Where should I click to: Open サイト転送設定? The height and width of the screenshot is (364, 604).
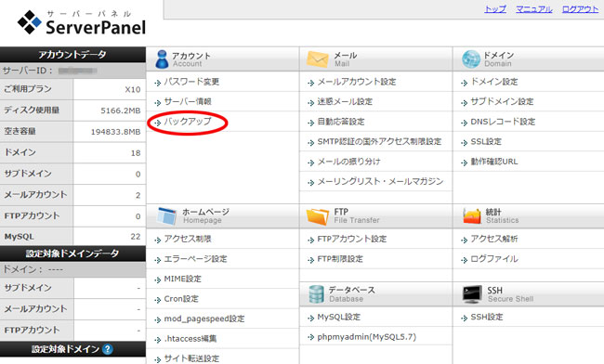[x=191, y=358]
